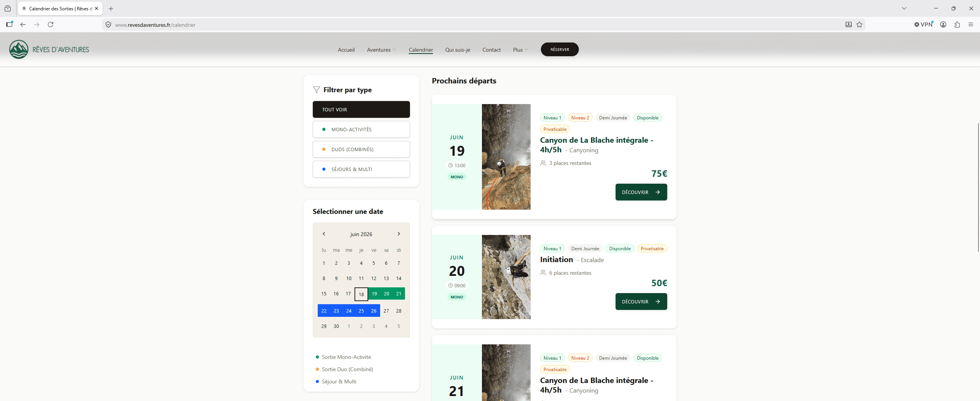Go to next month in date picker

[399, 234]
